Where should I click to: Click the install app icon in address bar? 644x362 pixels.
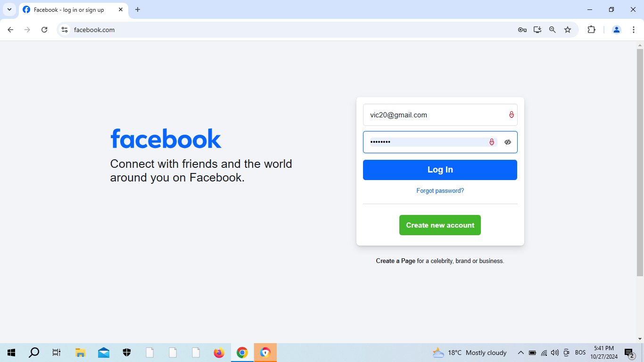pos(537,30)
